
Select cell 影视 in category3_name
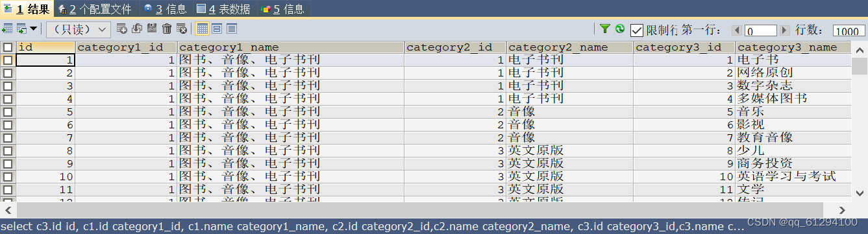click(793, 124)
